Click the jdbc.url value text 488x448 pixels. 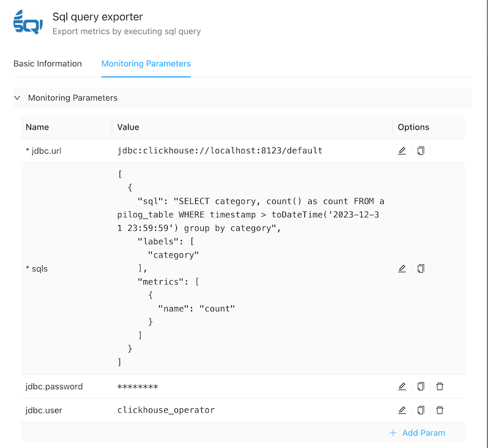point(220,151)
